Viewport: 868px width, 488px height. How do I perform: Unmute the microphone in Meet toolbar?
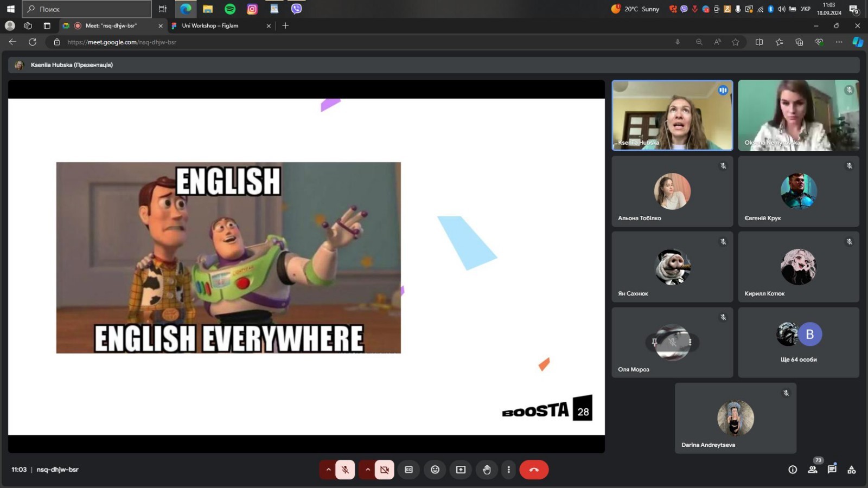[x=345, y=470]
